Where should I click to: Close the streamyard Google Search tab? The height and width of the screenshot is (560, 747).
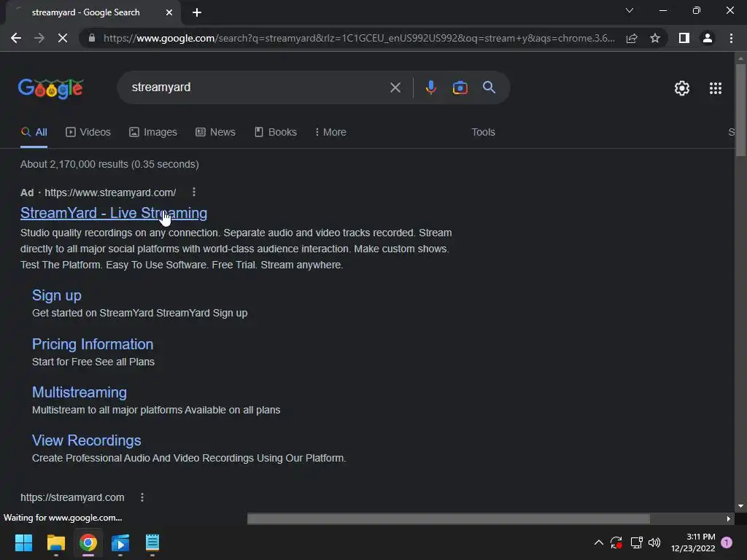pyautogui.click(x=169, y=12)
